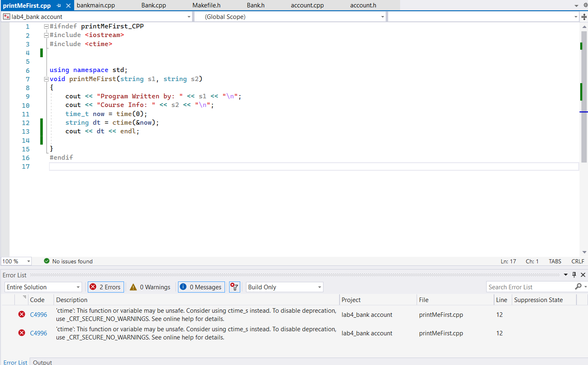Click the gear icon at top right

(585, 5)
